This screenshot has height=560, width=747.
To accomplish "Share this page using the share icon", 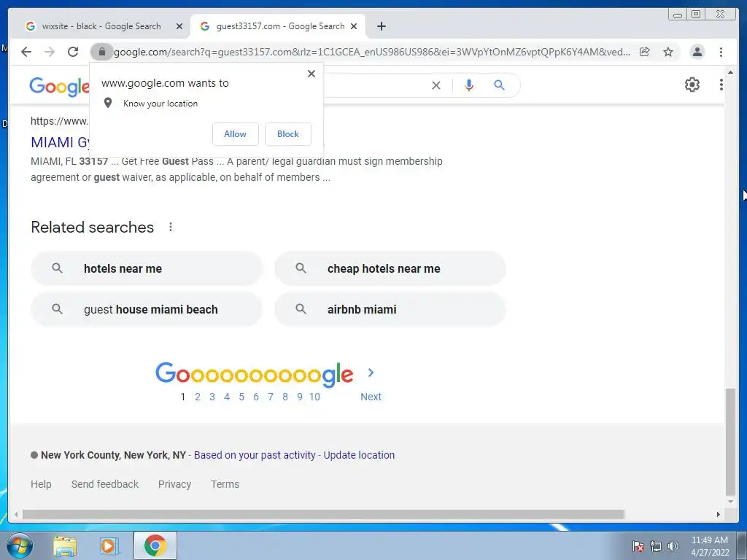I will point(645,52).
